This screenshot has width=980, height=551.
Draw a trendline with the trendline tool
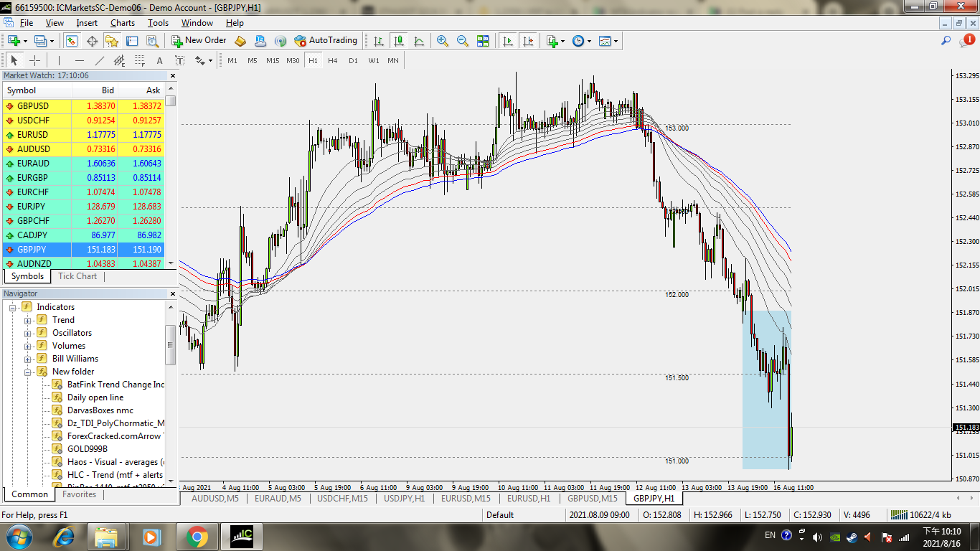pyautogui.click(x=100, y=60)
